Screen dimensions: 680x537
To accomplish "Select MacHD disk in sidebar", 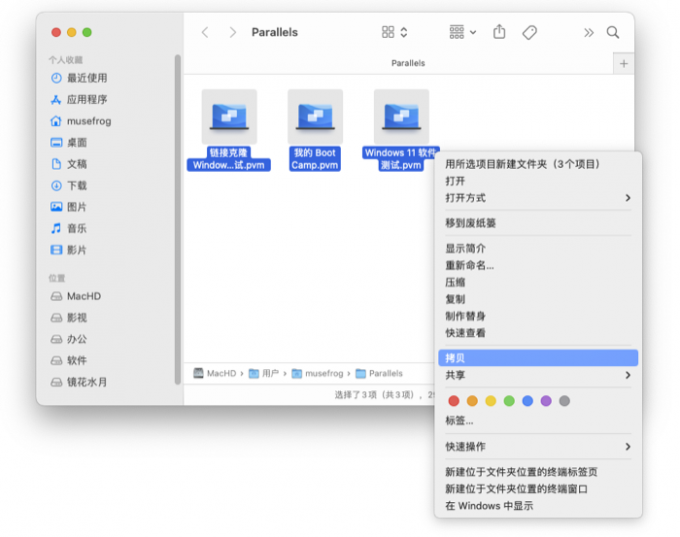I will 76,296.
